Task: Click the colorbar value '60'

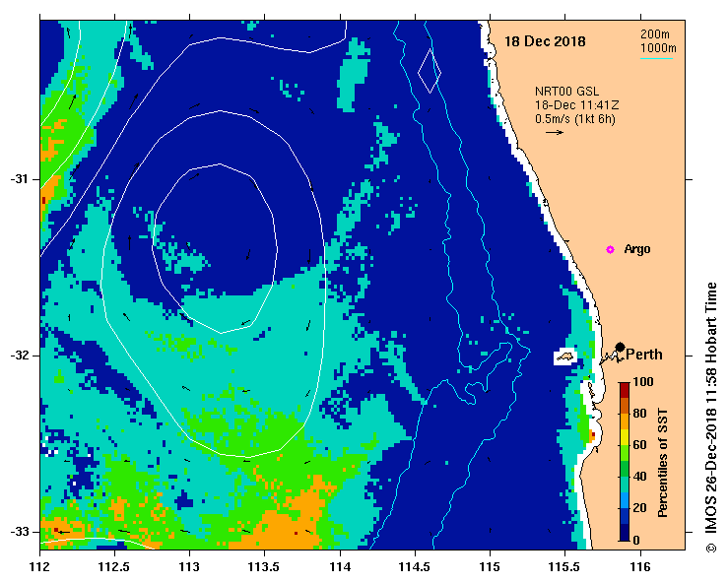Action: 639,445
